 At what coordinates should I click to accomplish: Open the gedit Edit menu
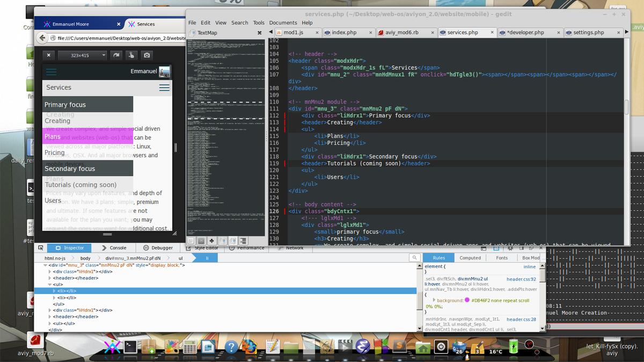point(206,23)
